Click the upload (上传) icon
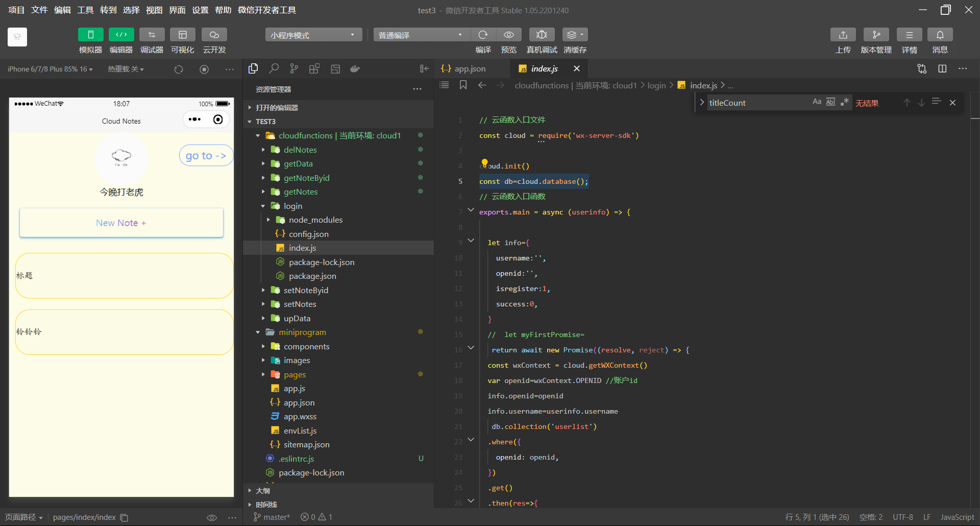This screenshot has height=526, width=980. tap(843, 35)
